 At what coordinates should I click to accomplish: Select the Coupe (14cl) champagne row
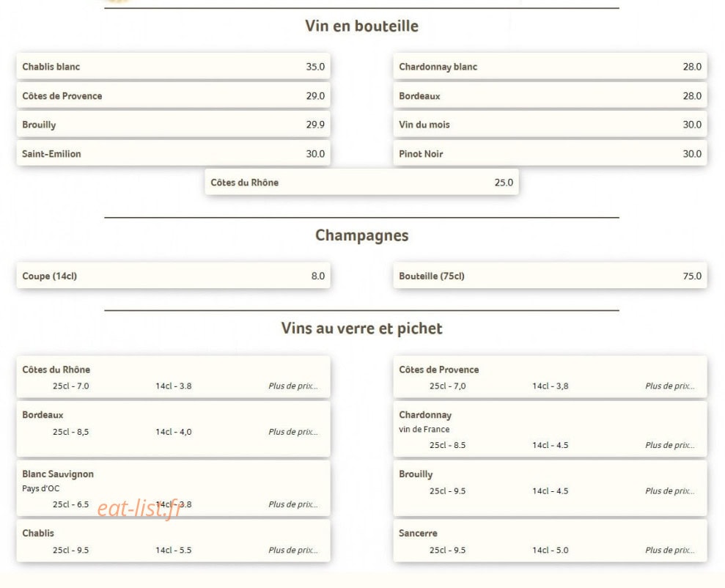[x=174, y=276]
